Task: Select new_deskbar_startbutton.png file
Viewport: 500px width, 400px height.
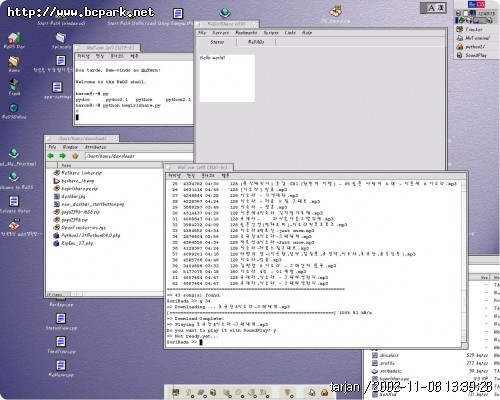Action: tap(89, 204)
